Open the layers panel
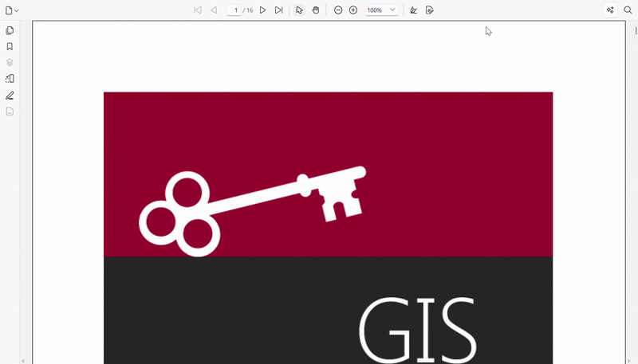 (10, 63)
